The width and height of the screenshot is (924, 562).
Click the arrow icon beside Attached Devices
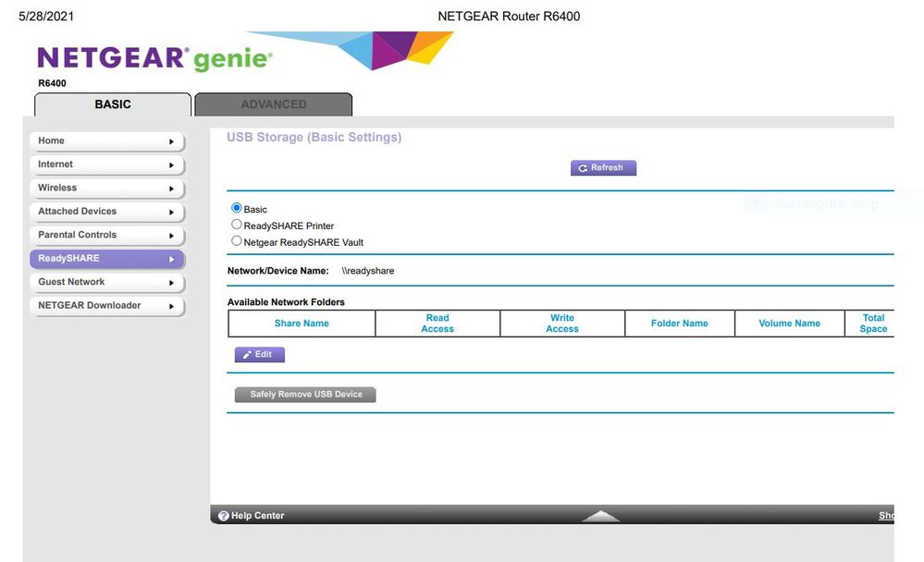(171, 212)
